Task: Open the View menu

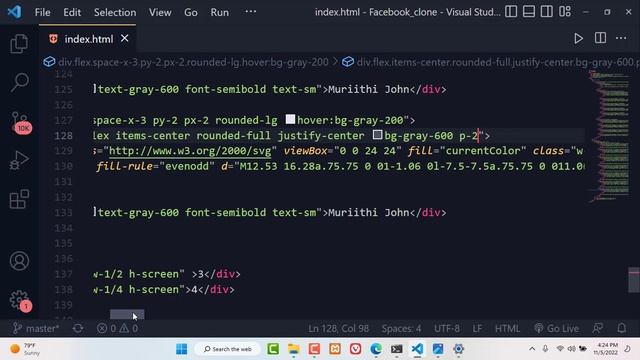Action: [160, 12]
